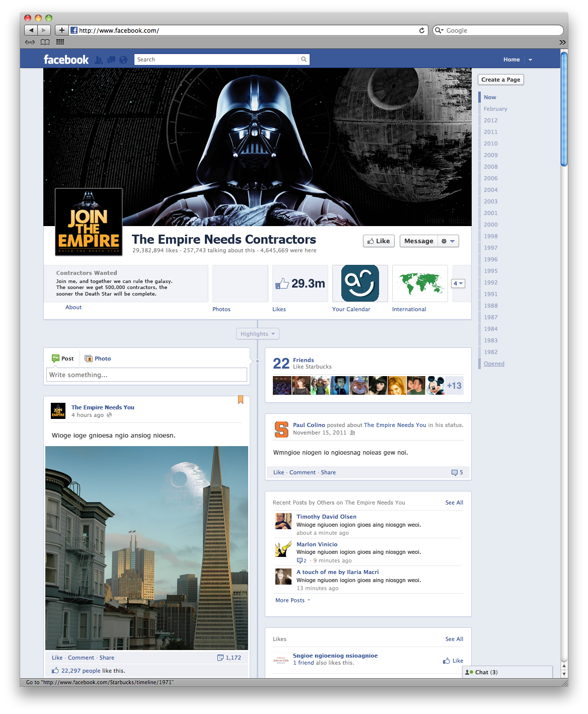Screen dimensions: 588x714
Task: Open Chat (3) bar
Action: [507, 672]
